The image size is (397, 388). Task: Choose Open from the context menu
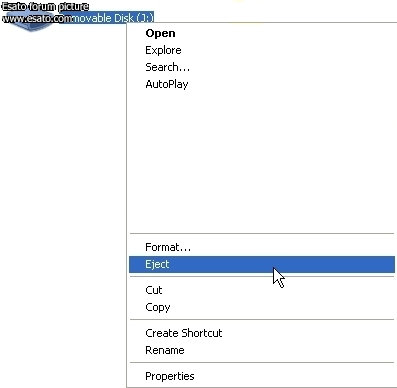[x=262, y=33]
